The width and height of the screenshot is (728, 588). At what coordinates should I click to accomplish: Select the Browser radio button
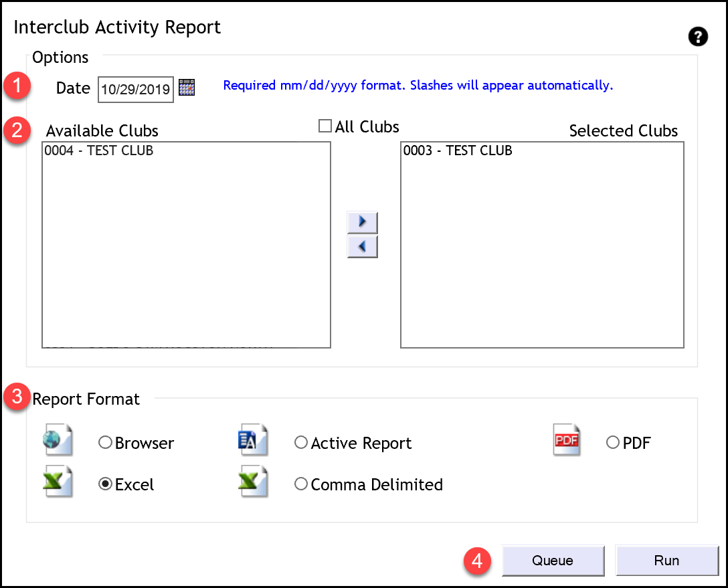106,442
